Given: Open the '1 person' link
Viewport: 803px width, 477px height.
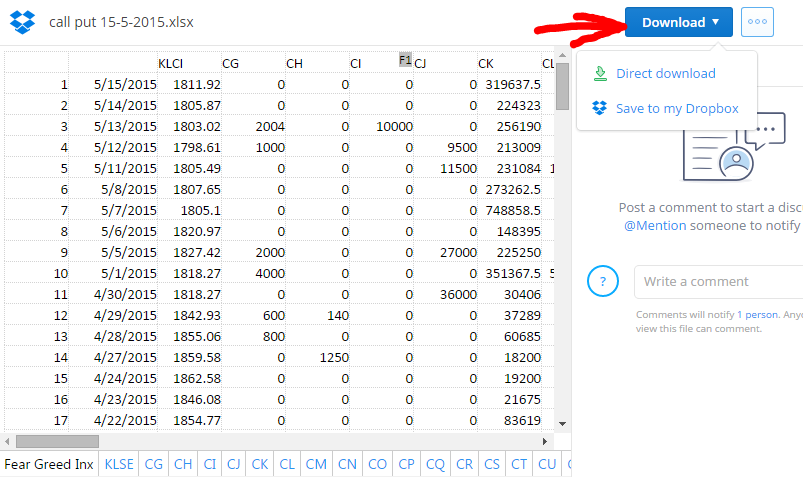Looking at the screenshot, I should (x=757, y=315).
